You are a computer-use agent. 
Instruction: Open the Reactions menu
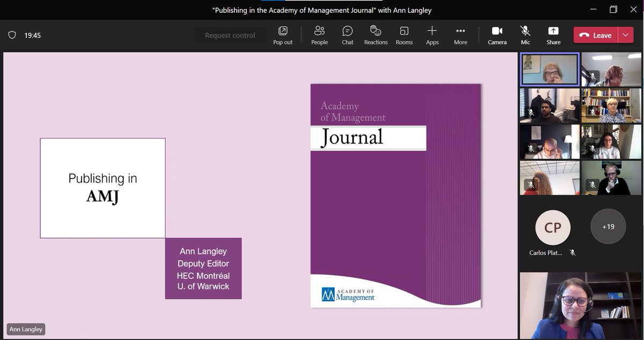[376, 35]
